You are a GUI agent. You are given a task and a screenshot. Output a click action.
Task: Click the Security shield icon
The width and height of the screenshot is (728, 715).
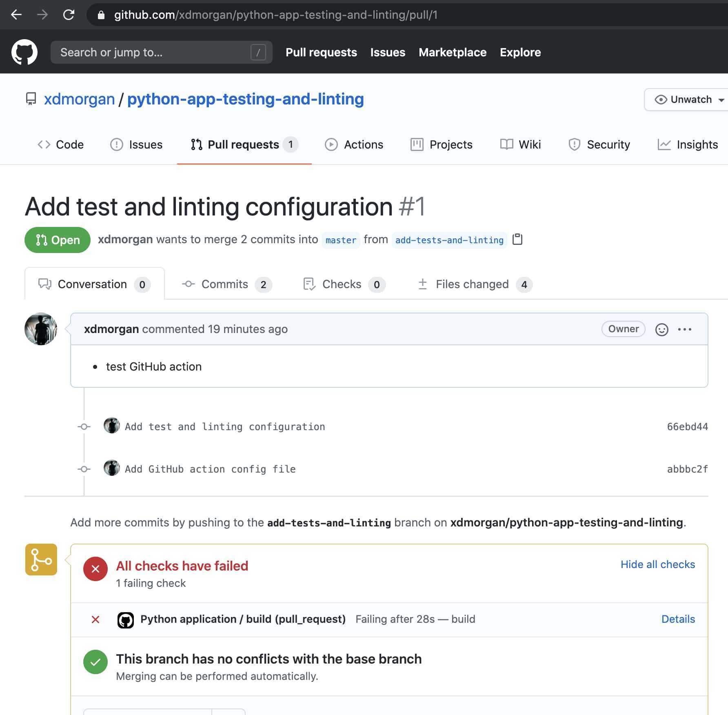coord(574,144)
